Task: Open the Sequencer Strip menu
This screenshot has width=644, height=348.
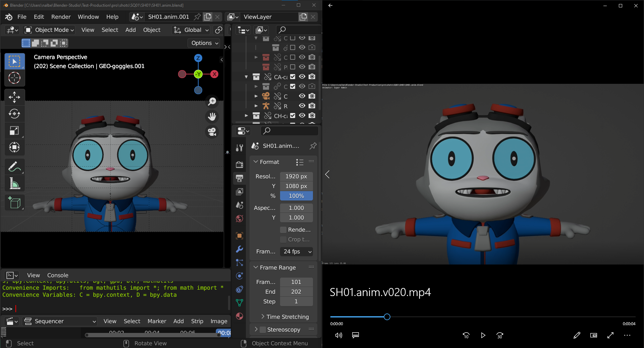Action: pos(197,321)
